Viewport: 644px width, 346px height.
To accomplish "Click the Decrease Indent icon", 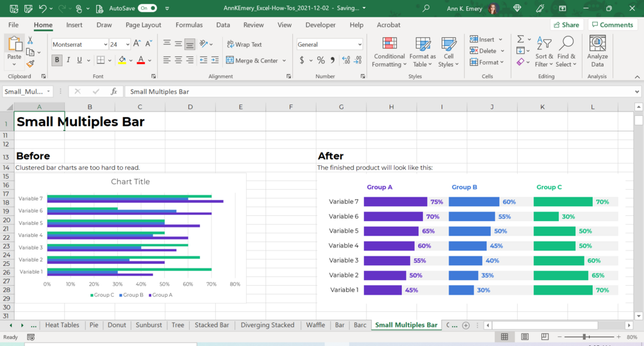I will tap(203, 60).
